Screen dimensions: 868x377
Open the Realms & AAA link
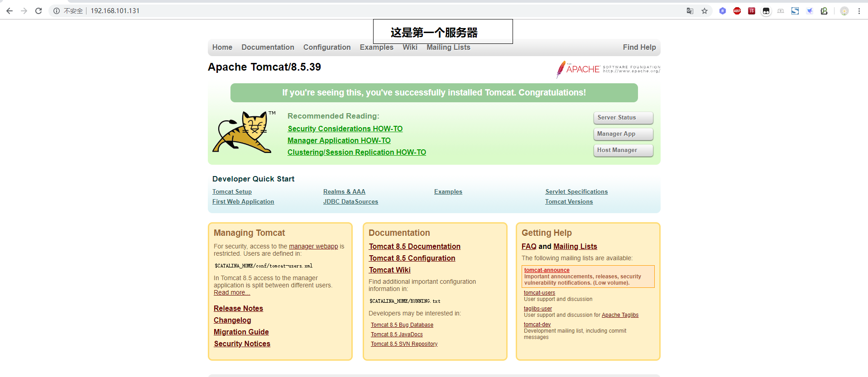[x=344, y=192]
